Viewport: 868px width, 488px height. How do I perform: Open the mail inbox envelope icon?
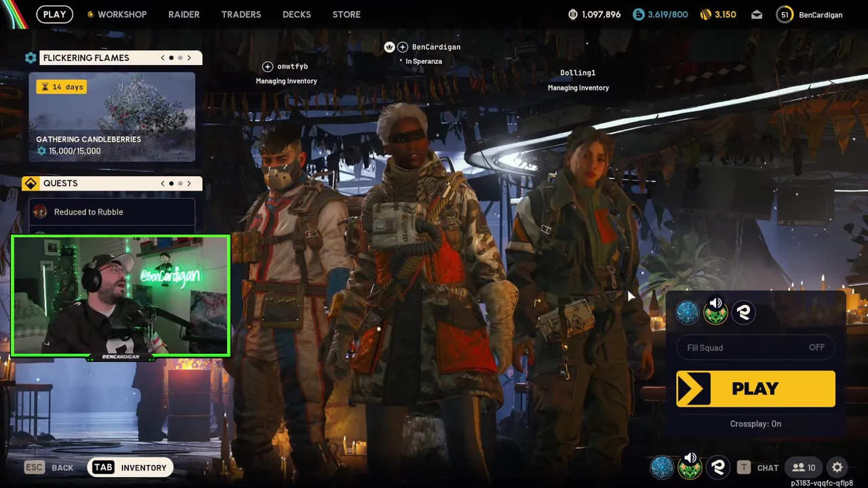coord(757,14)
